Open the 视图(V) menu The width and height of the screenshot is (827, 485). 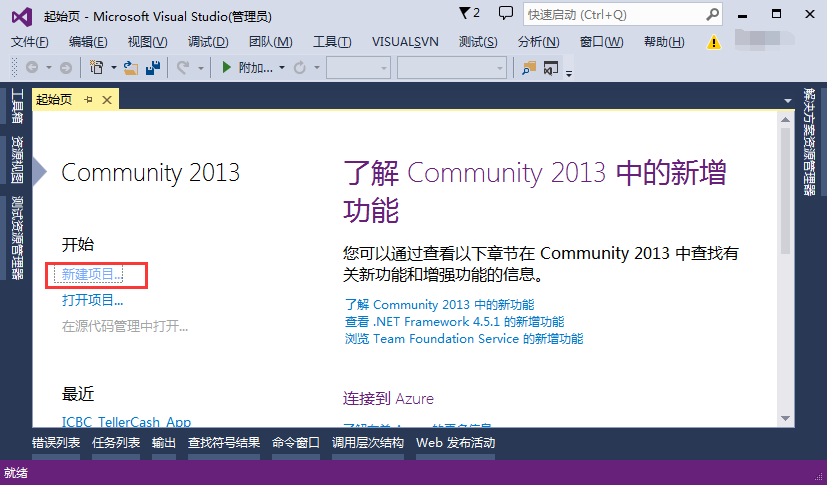click(148, 42)
